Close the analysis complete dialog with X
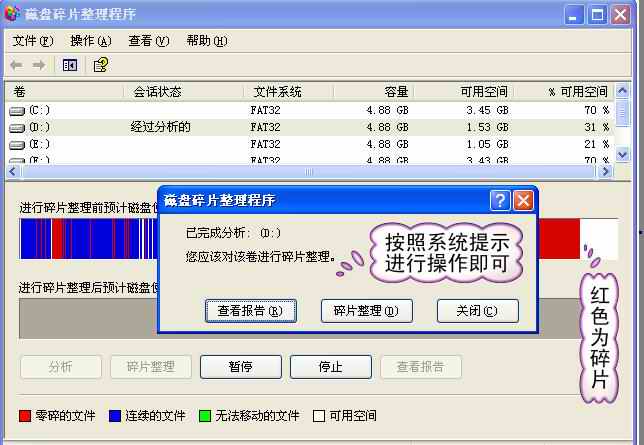Viewport: 644px width, 445px height. click(x=523, y=201)
